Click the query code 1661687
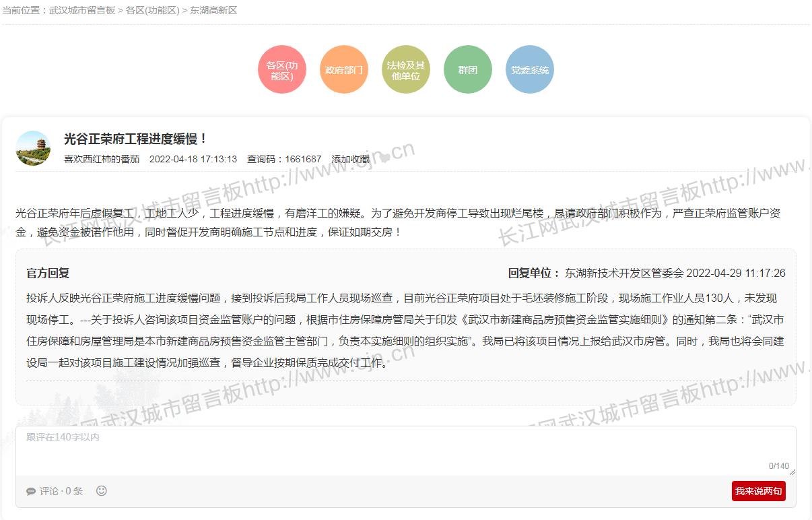812x520 pixels. click(x=303, y=160)
